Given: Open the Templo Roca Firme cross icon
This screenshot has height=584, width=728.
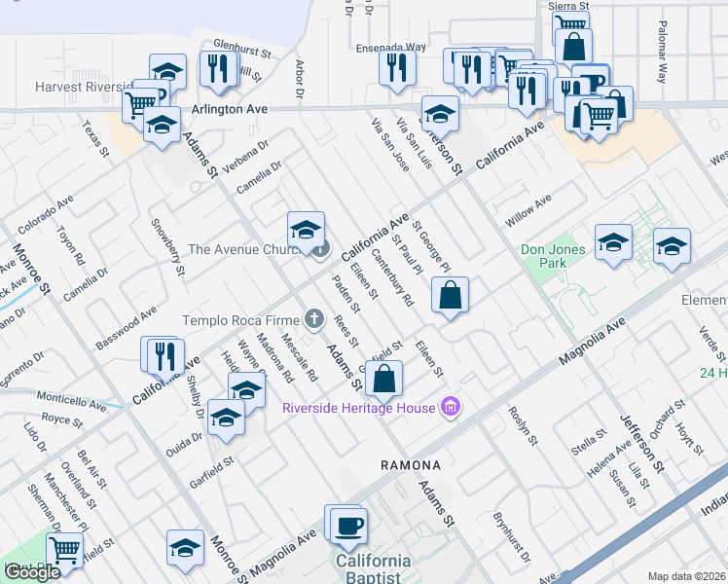Looking at the screenshot, I should click(x=313, y=319).
